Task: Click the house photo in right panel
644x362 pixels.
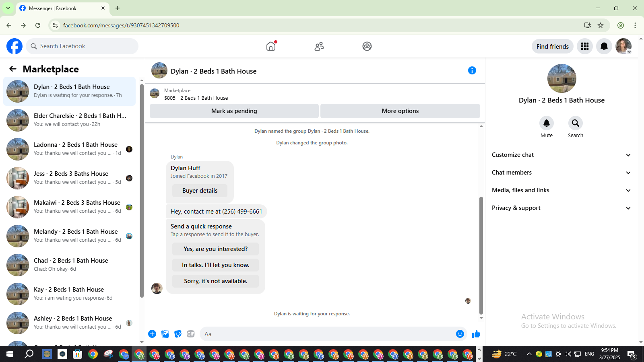Action: pyautogui.click(x=562, y=78)
